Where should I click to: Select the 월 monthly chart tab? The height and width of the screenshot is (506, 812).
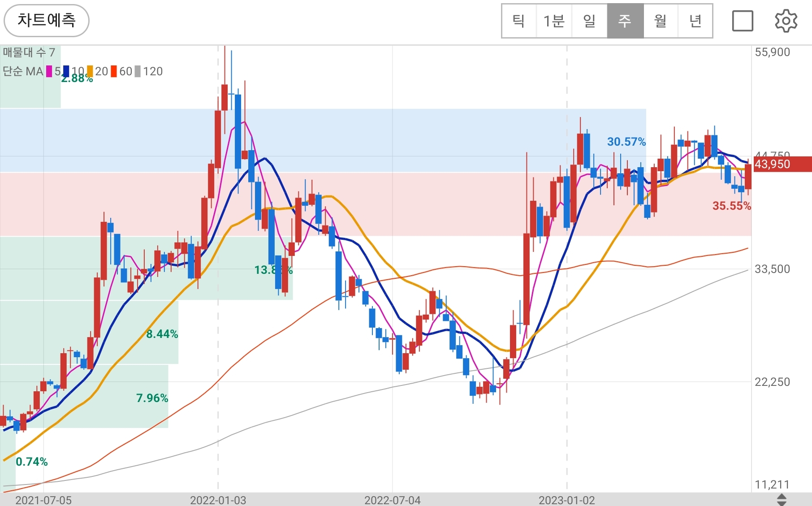661,21
